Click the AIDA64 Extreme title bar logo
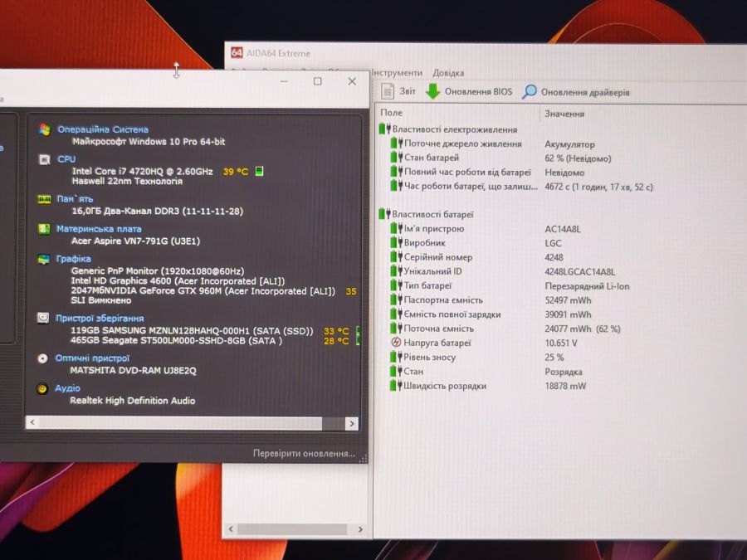The image size is (747, 560). tap(237, 52)
